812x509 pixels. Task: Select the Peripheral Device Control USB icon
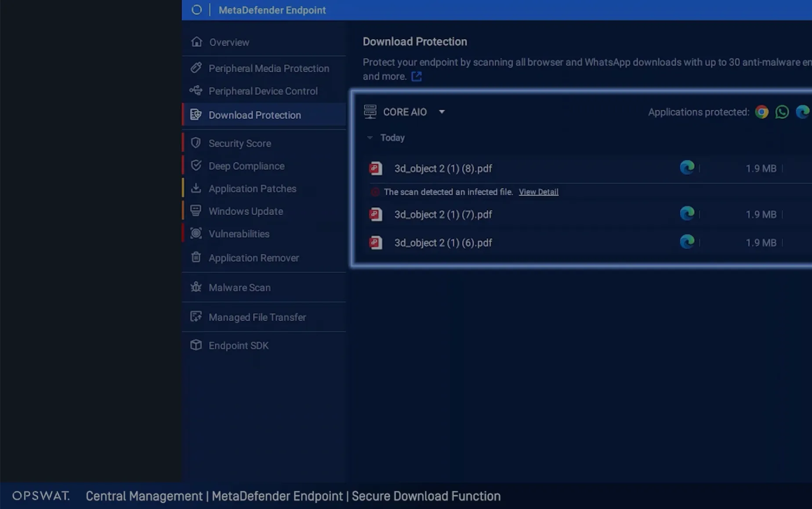pyautogui.click(x=196, y=91)
